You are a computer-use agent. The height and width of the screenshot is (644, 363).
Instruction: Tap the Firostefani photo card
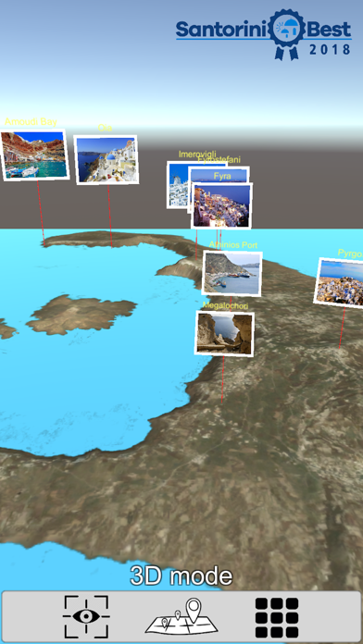click(x=219, y=174)
